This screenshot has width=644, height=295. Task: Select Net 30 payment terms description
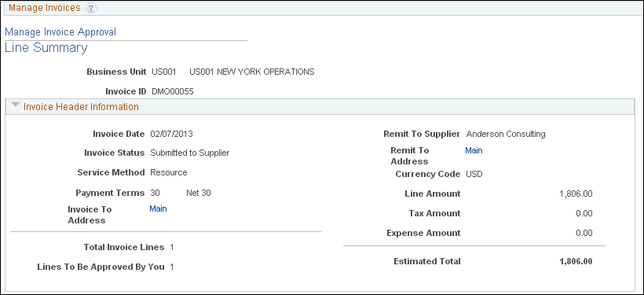click(x=199, y=193)
